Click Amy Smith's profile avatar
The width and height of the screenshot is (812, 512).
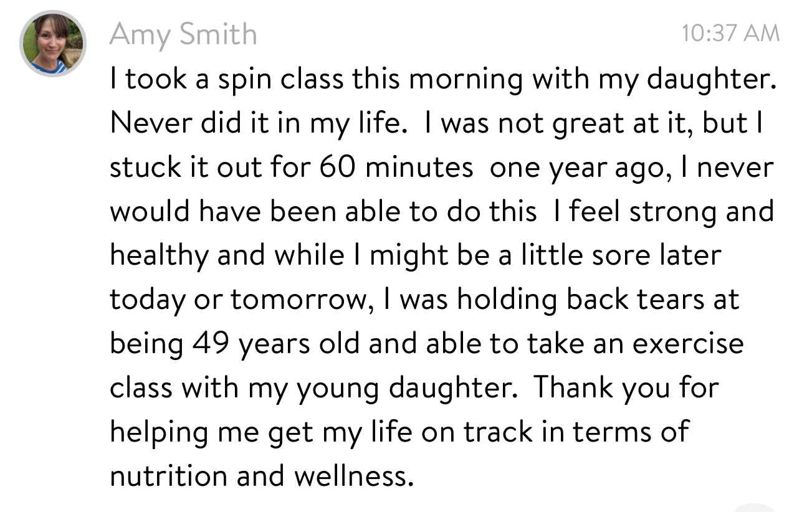tap(53, 45)
